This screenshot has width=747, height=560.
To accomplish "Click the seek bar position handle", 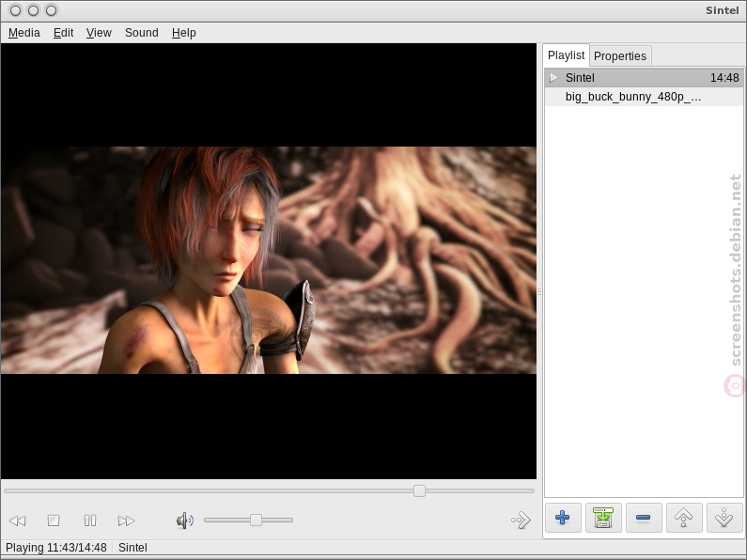I will point(419,491).
